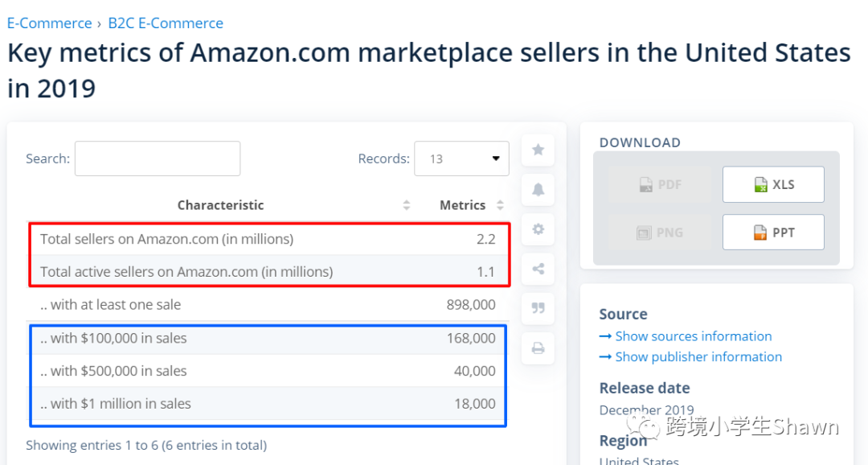Click the Metrics column header text
This screenshot has width=868, height=465.
463,205
